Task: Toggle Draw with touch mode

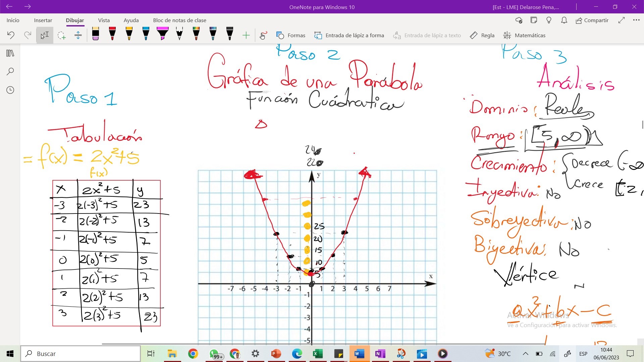Action: tap(263, 35)
